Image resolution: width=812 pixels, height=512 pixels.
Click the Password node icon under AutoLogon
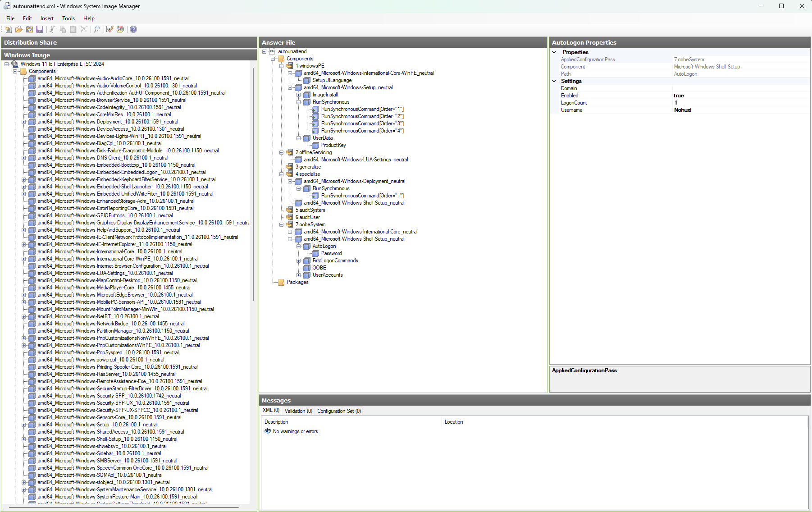(315, 253)
